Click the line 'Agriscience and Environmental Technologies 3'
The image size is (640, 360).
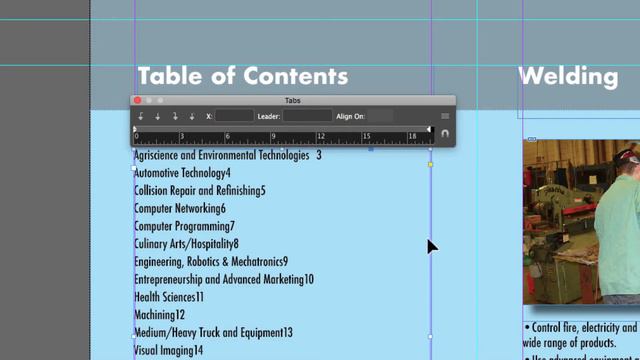228,155
